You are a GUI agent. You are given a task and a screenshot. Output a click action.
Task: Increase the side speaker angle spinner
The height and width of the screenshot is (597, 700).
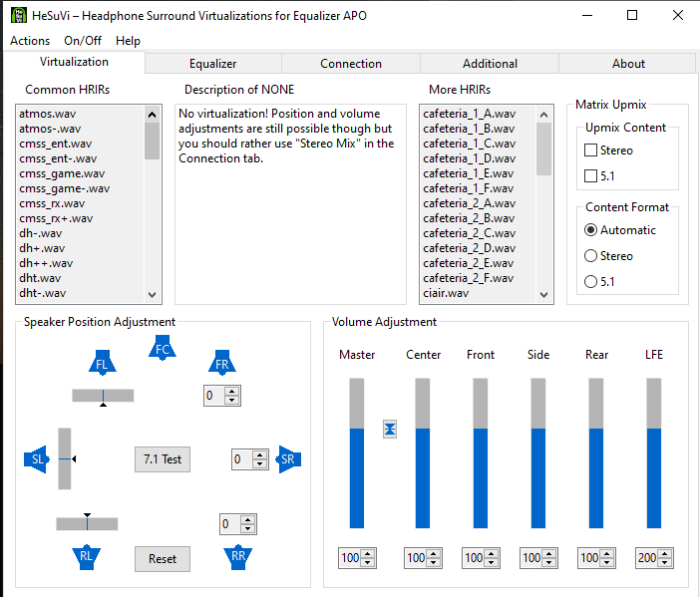point(259,455)
